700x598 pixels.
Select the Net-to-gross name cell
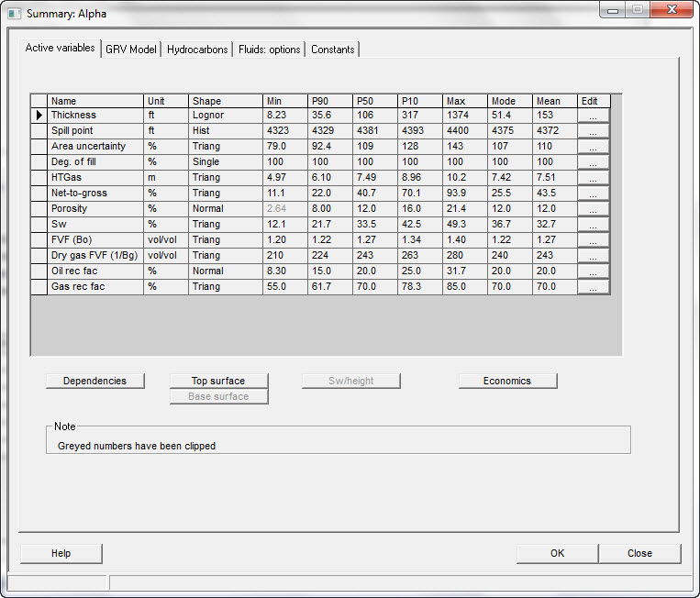click(x=95, y=194)
